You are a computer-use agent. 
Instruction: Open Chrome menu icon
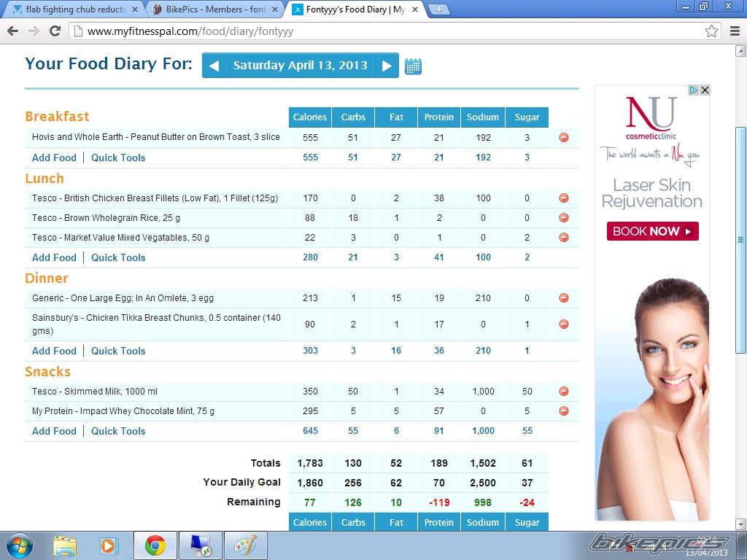(x=732, y=31)
